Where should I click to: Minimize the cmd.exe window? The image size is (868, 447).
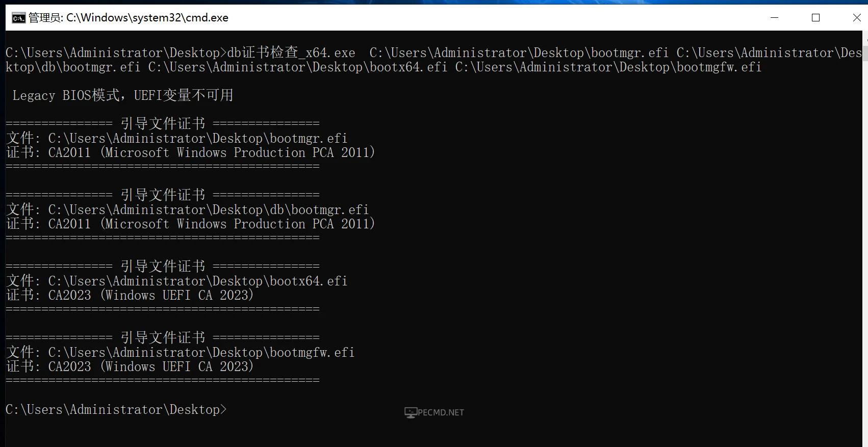[x=774, y=18]
